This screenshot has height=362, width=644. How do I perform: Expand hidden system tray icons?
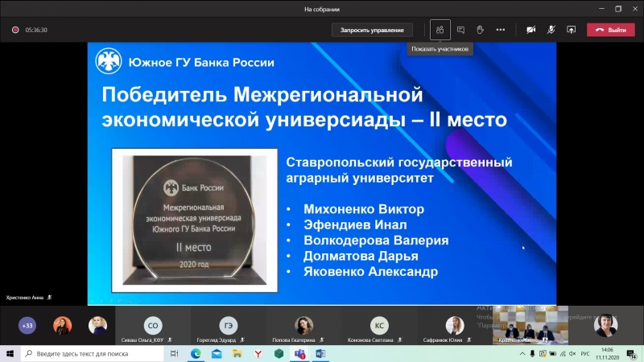click(522, 353)
